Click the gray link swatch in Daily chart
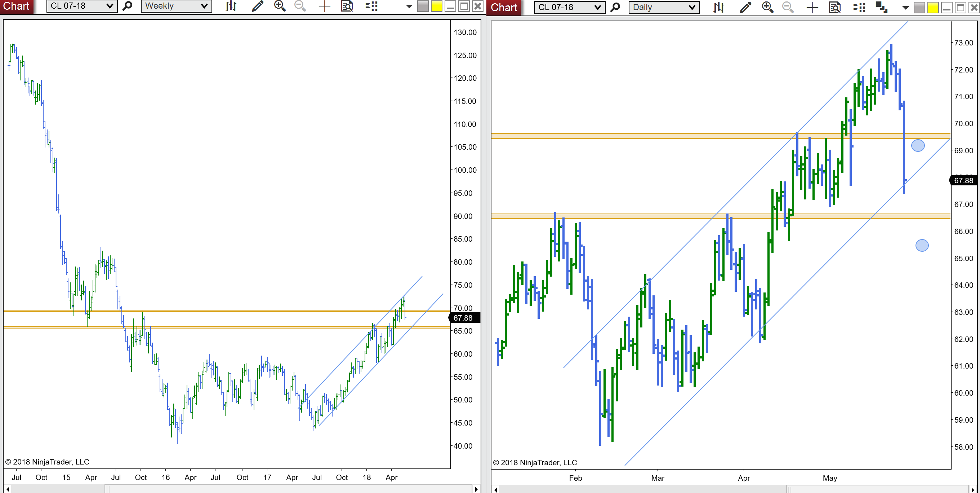The width and height of the screenshot is (980, 493). (919, 7)
